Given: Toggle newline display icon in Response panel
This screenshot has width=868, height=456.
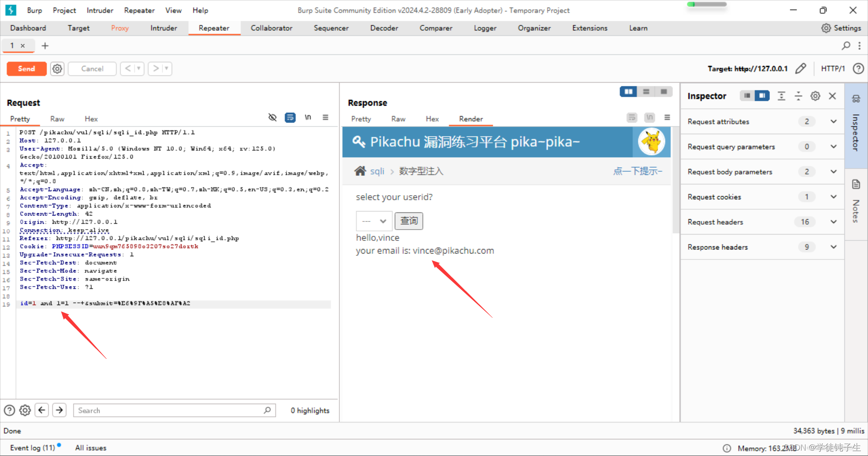Looking at the screenshot, I should (650, 118).
